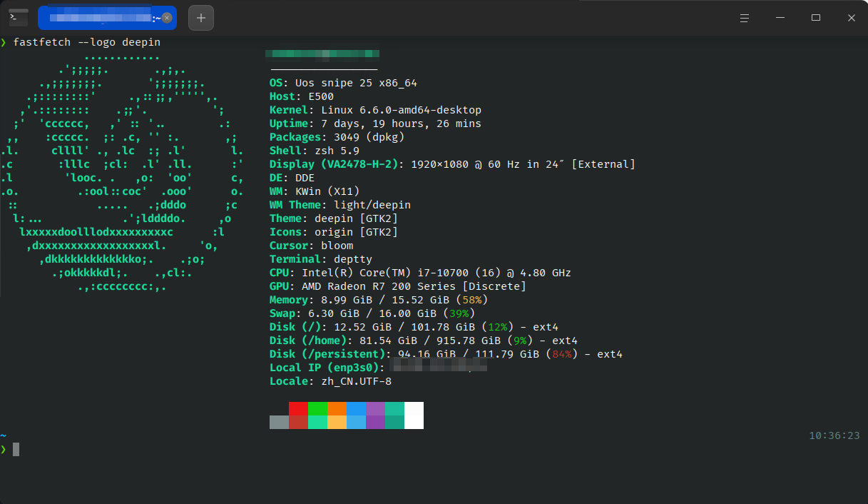Click the Terminal value "deptty"
The height and width of the screenshot is (504, 868).
click(x=353, y=259)
